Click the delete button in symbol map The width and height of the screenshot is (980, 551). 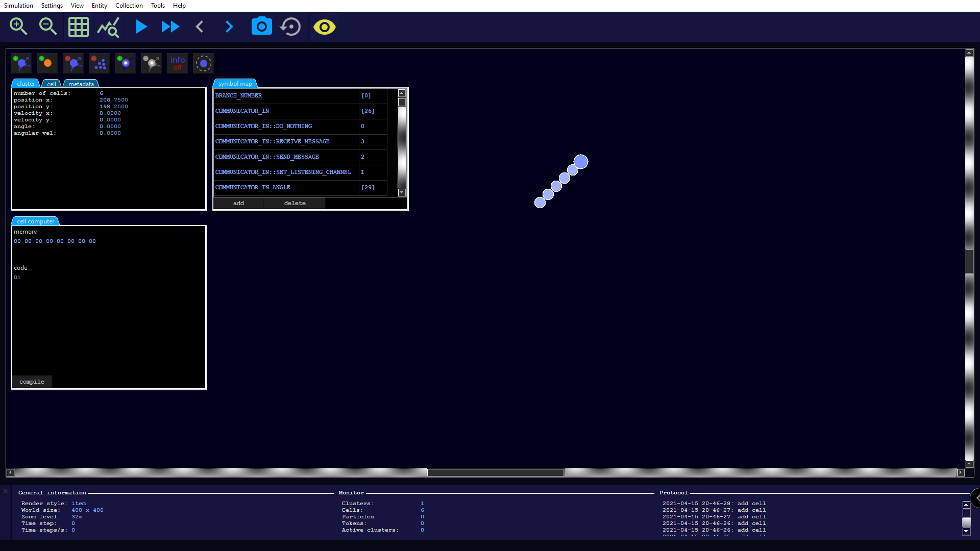pos(295,203)
